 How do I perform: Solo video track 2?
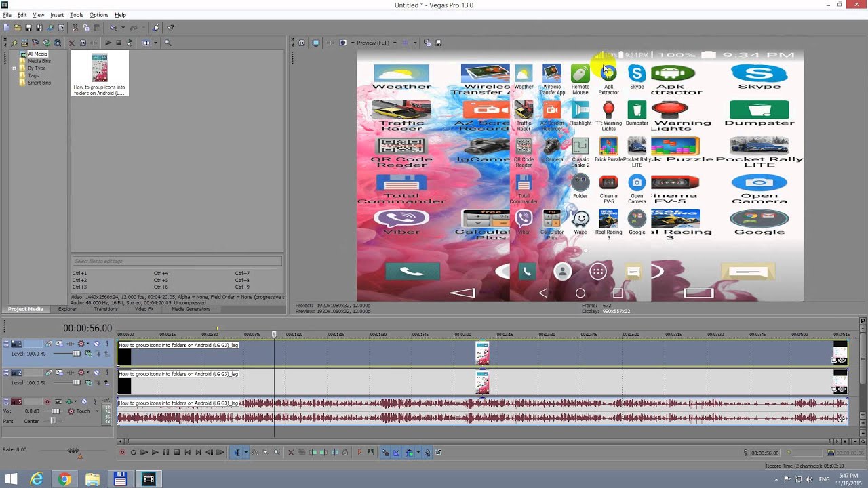pos(107,373)
